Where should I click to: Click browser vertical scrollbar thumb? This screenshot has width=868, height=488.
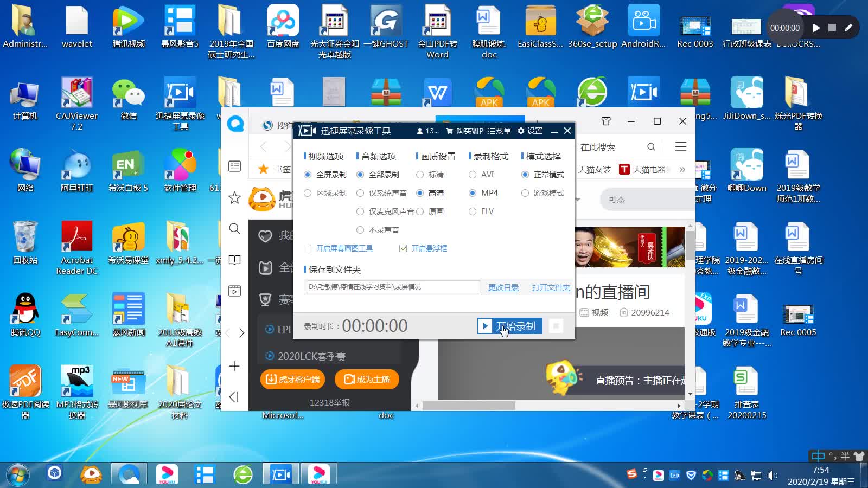pos(690,245)
